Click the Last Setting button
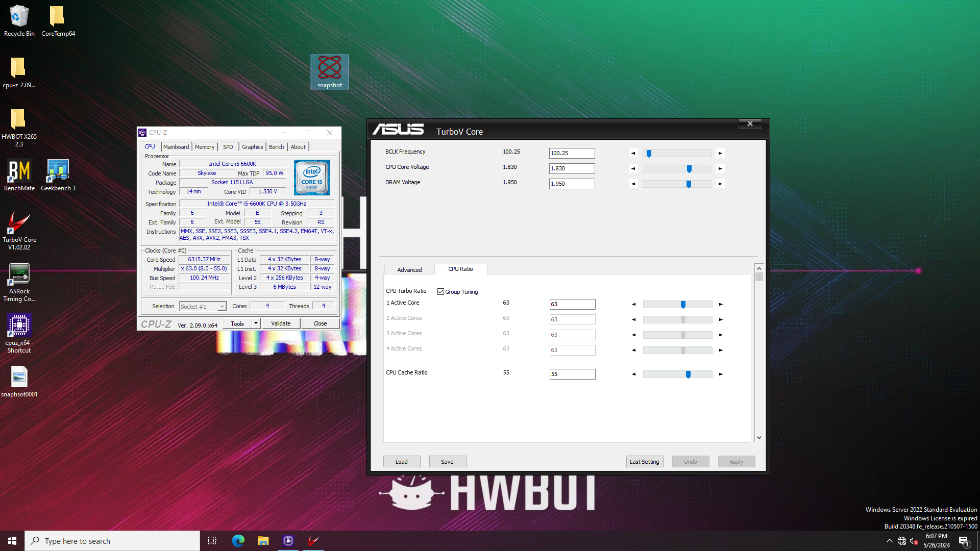This screenshot has height=551, width=980. 645,462
